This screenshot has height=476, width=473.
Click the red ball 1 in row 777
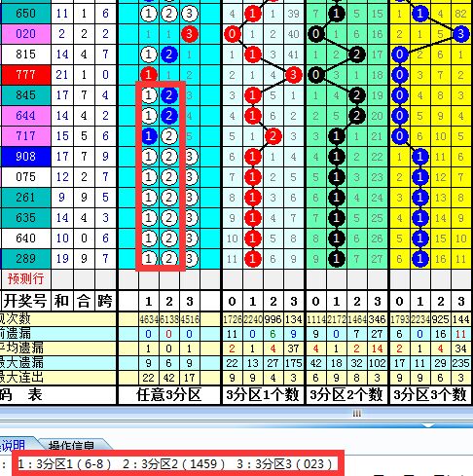149,74
